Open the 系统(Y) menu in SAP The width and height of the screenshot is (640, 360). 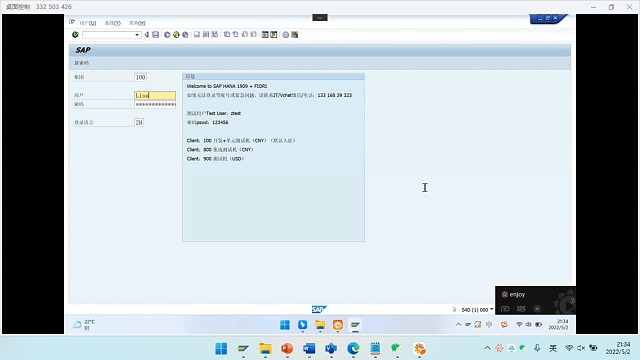point(113,23)
